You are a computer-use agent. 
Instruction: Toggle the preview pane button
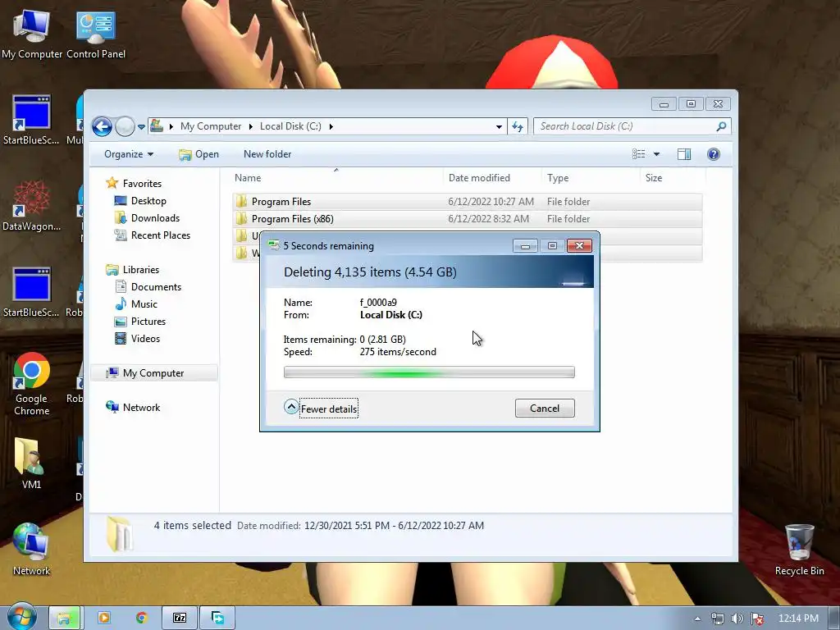(x=684, y=154)
